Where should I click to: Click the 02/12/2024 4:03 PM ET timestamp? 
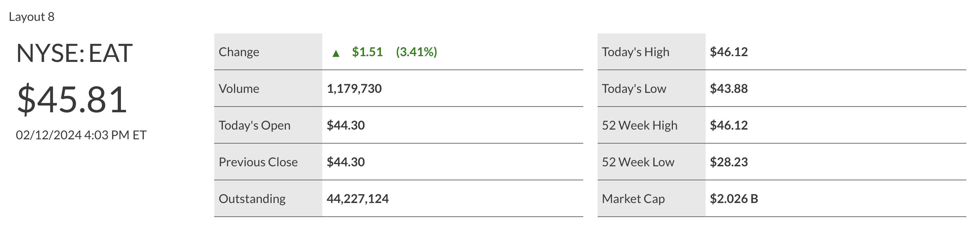pyautogui.click(x=81, y=135)
